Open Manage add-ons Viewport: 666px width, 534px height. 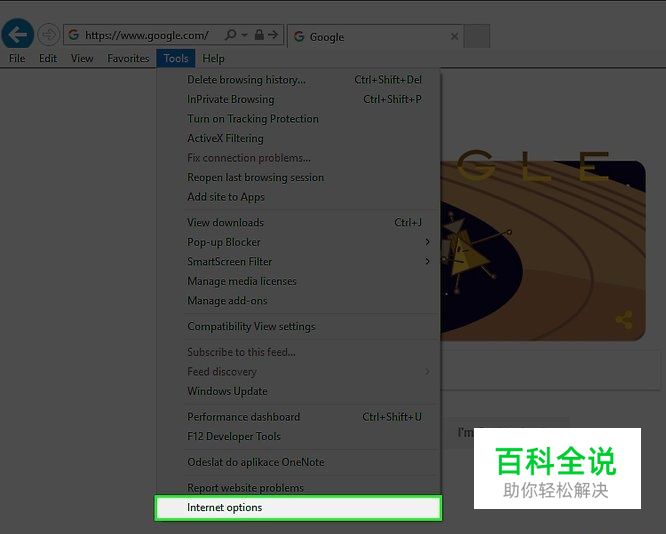[x=299, y=301]
